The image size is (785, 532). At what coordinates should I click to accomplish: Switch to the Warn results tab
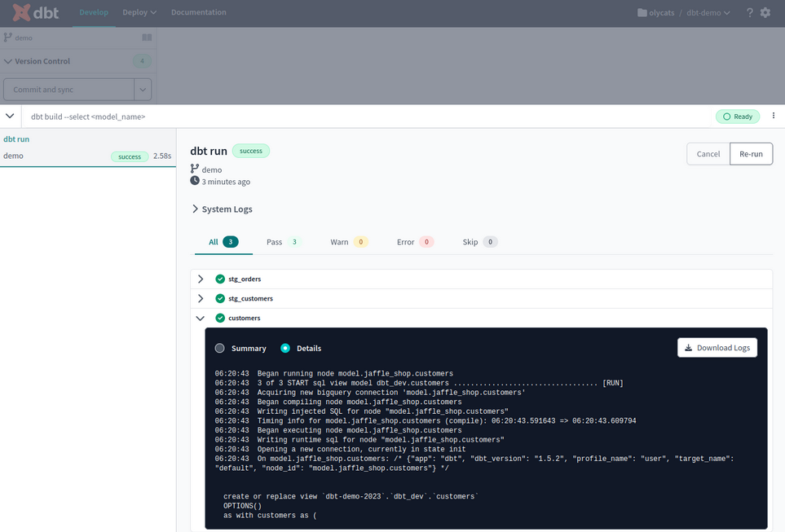tap(349, 242)
